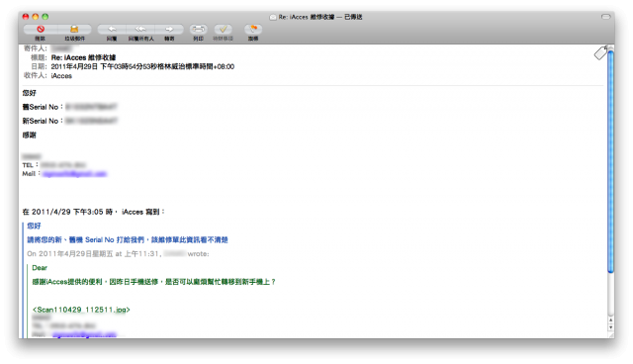Screen dimensions: 633x364
Task: Reply to the sender with the single arrow
Action: (112, 29)
